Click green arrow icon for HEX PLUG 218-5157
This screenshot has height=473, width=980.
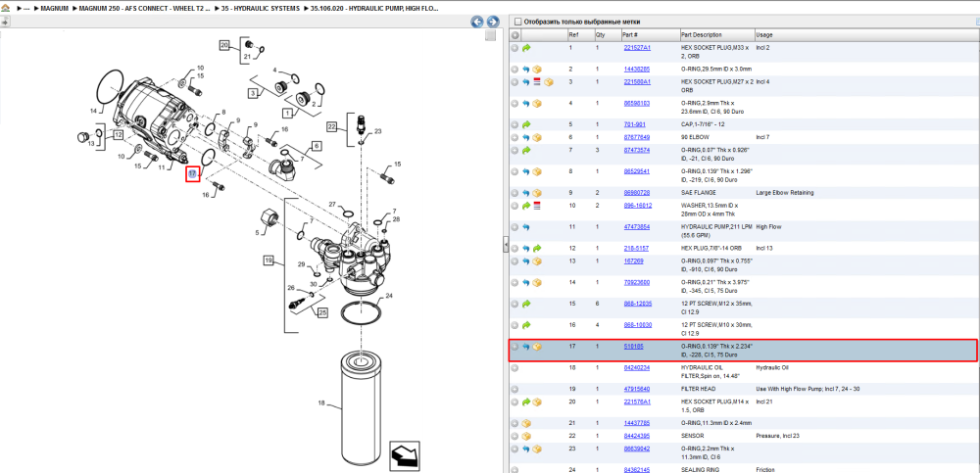[537, 248]
